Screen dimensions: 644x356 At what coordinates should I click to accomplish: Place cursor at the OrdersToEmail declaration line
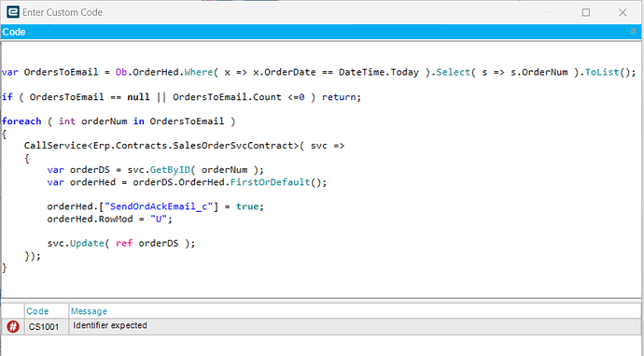tap(318, 72)
